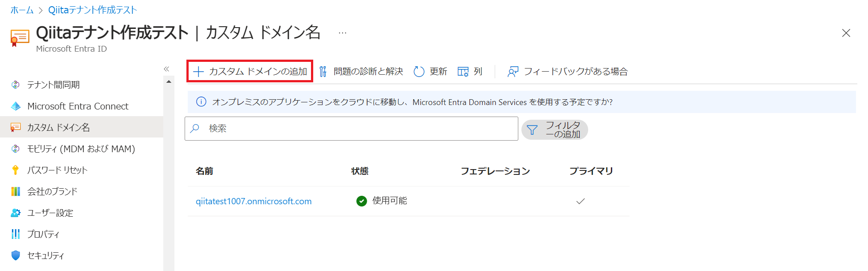Click the プロパティ bars icon
868x271 pixels.
tap(16, 234)
